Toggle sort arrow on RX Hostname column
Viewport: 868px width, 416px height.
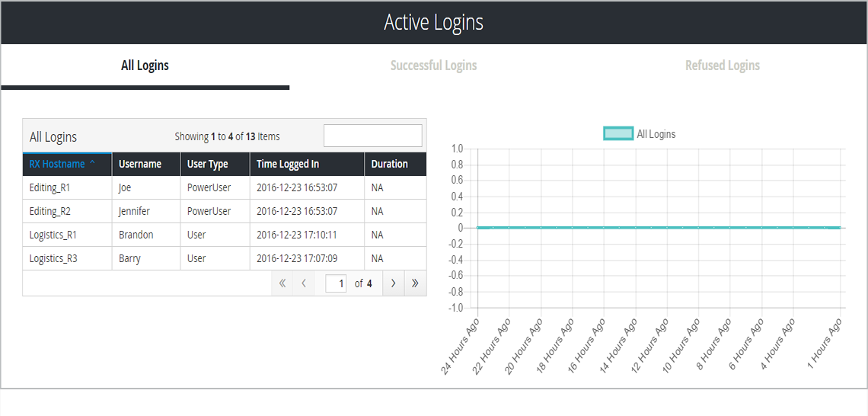(x=93, y=164)
